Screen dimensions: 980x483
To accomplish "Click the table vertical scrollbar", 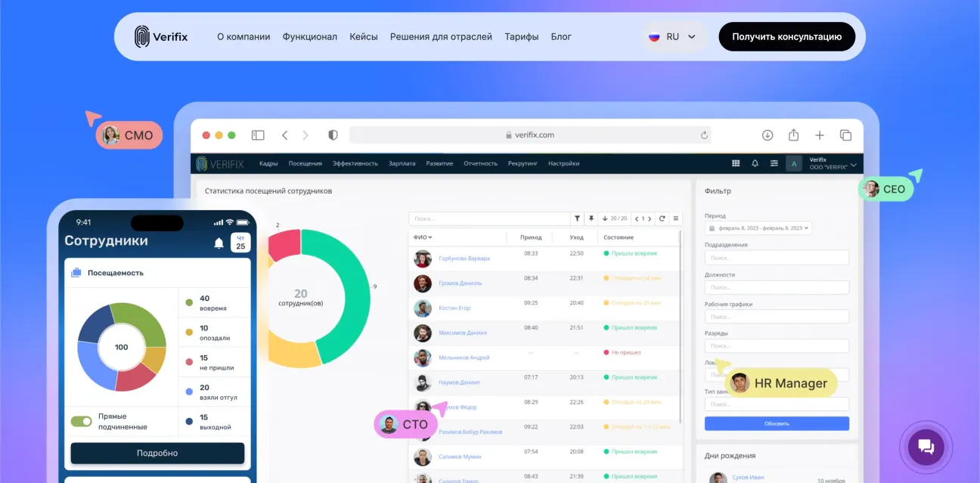I will pos(681,327).
